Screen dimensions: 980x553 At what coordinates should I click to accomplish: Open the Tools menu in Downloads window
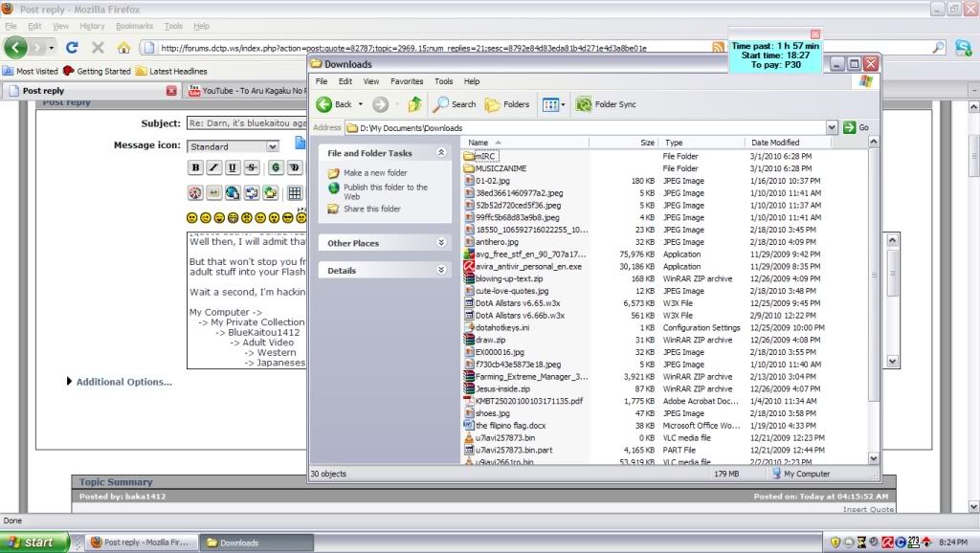[x=444, y=81]
